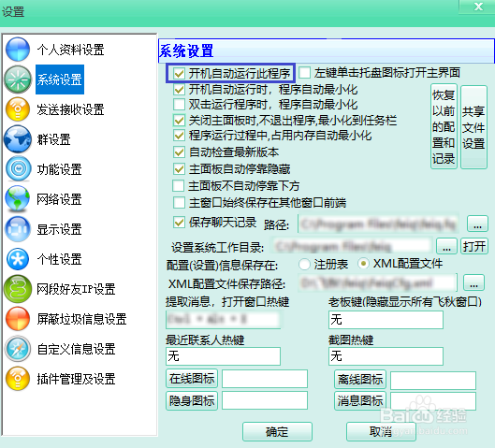Click the 网段好友IP设置 green icon
Viewport: 495px width, 448px height.
pos(18,289)
